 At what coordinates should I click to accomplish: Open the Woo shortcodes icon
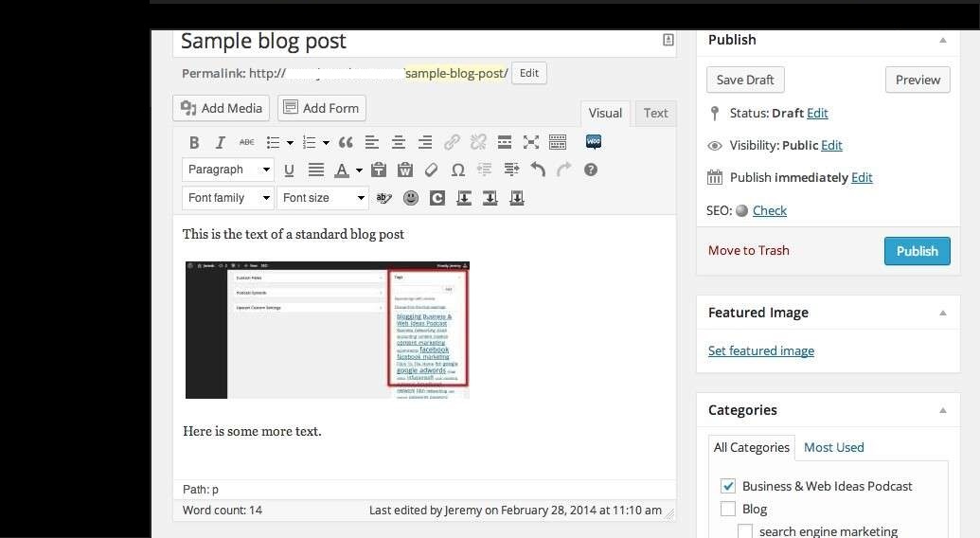594,142
